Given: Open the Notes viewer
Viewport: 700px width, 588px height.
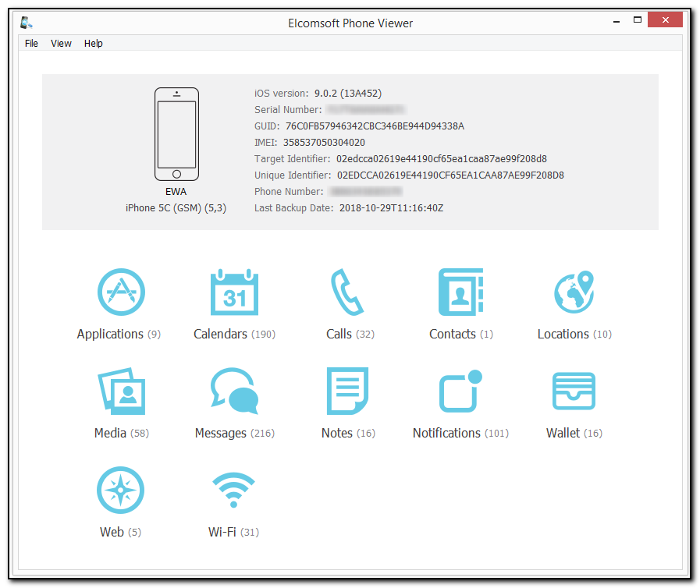Looking at the screenshot, I should pos(346,391).
